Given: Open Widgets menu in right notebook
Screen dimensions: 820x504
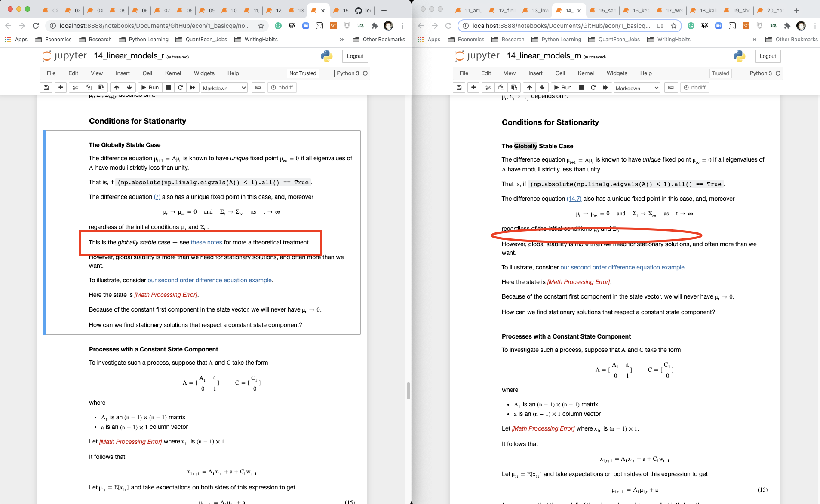Looking at the screenshot, I should pos(617,73).
